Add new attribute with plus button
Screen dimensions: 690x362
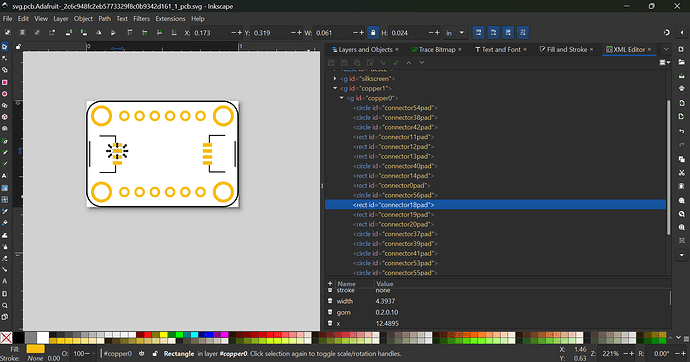pos(330,284)
